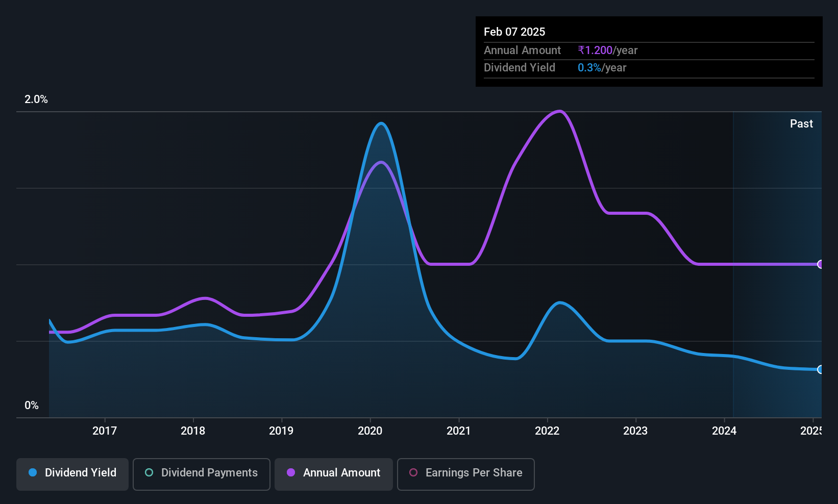Enable the Earnings Per Share series

466,474
